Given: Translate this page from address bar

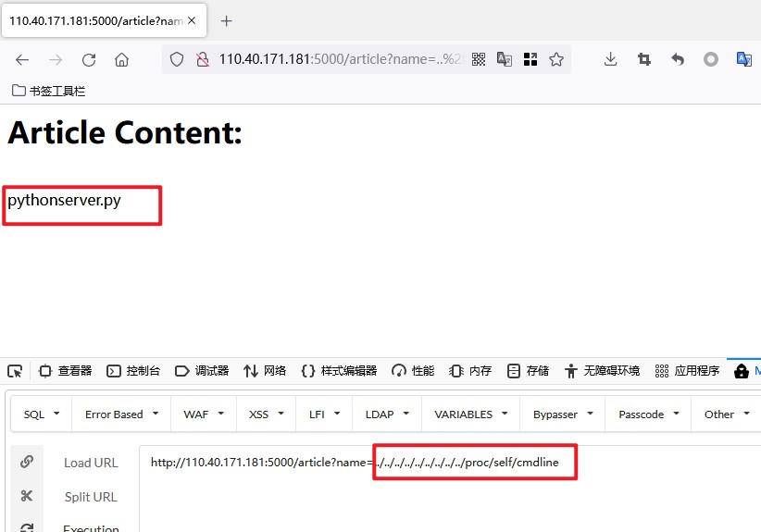Looking at the screenshot, I should click(x=505, y=59).
